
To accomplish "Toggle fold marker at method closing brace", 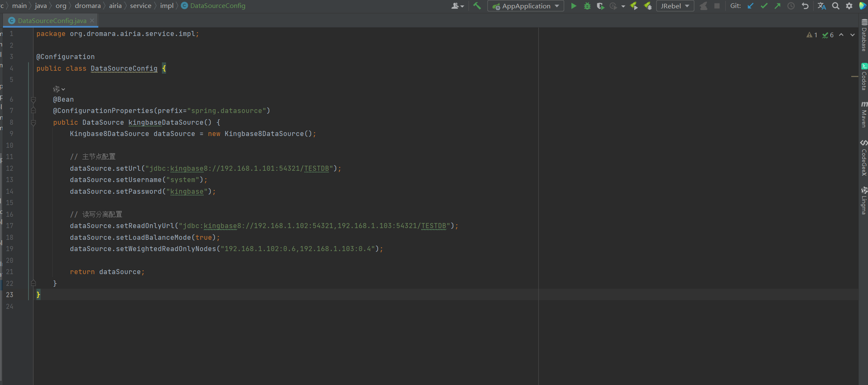I will coord(33,283).
